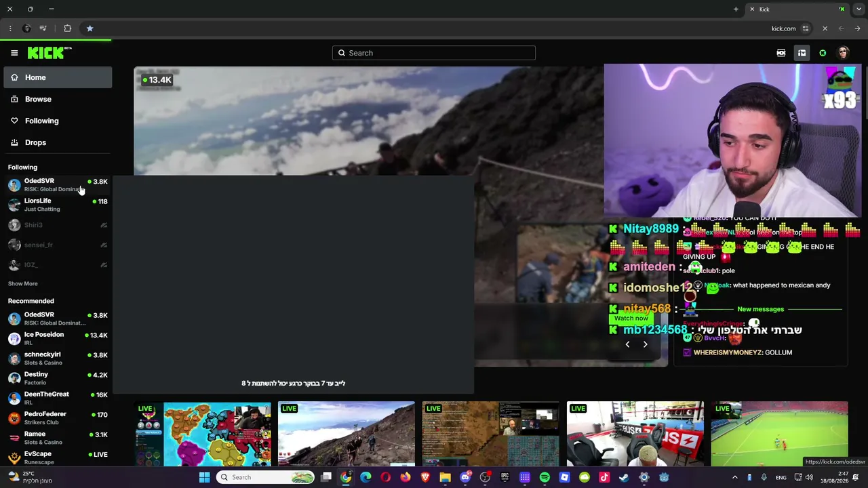Viewport: 868px width, 488px height.
Task: Open the weather widget on taskbar
Action: point(31,477)
